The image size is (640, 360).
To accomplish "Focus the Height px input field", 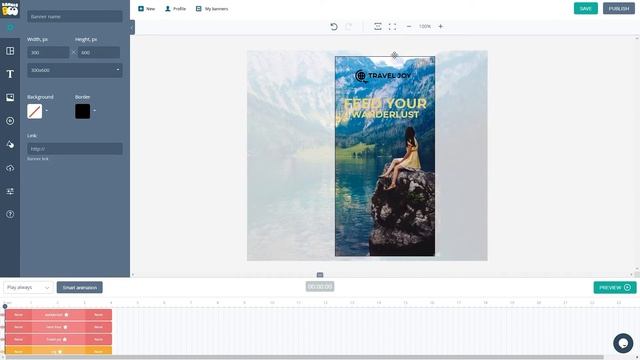I will (99, 52).
